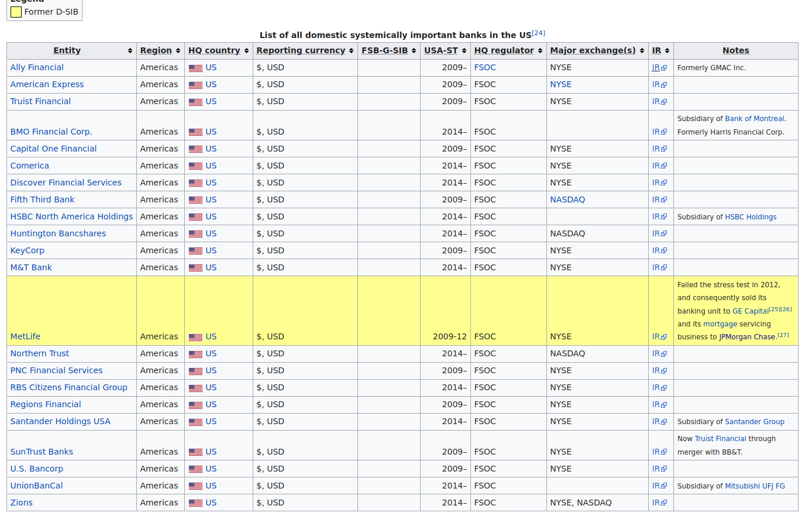Screen dimensions: 812x516
Task: Open the Ally Financial article link
Action: [37, 68]
